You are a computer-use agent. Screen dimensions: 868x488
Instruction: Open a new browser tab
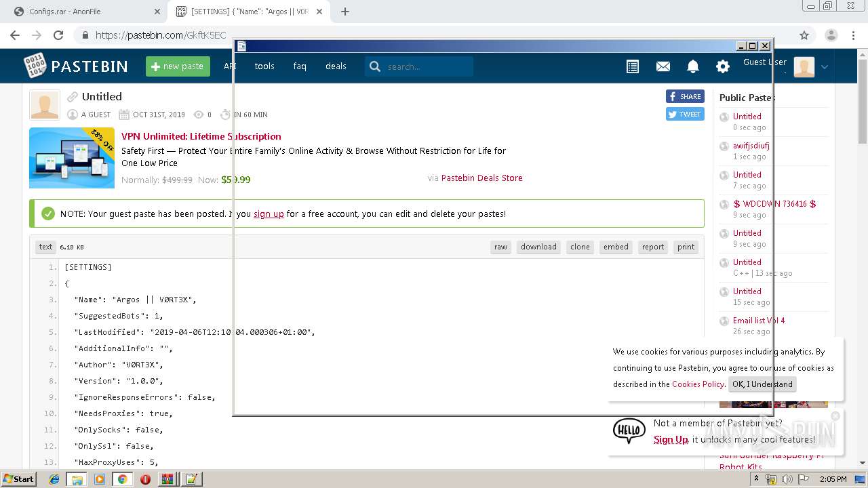tap(345, 12)
